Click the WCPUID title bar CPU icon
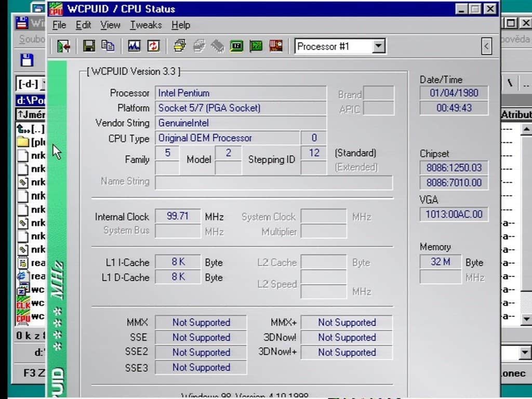532x399 pixels. tap(56, 9)
